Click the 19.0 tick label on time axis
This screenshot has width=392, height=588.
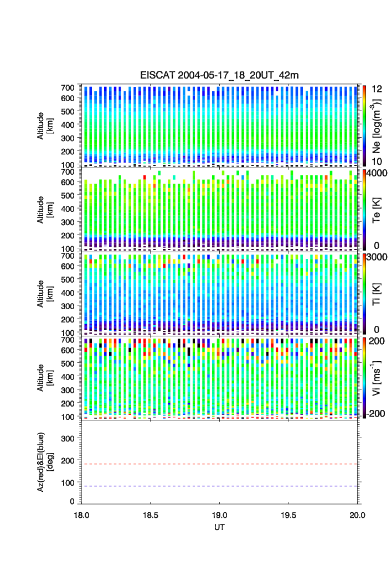click(x=220, y=514)
